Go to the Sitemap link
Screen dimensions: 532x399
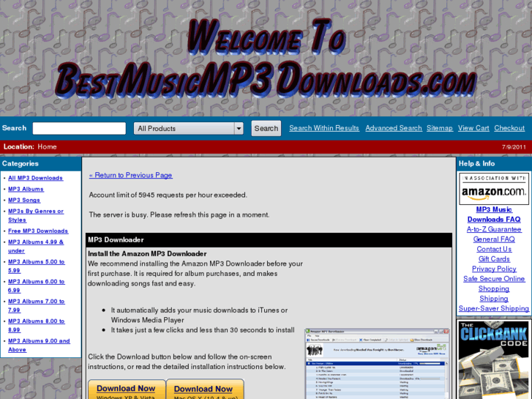pos(440,128)
